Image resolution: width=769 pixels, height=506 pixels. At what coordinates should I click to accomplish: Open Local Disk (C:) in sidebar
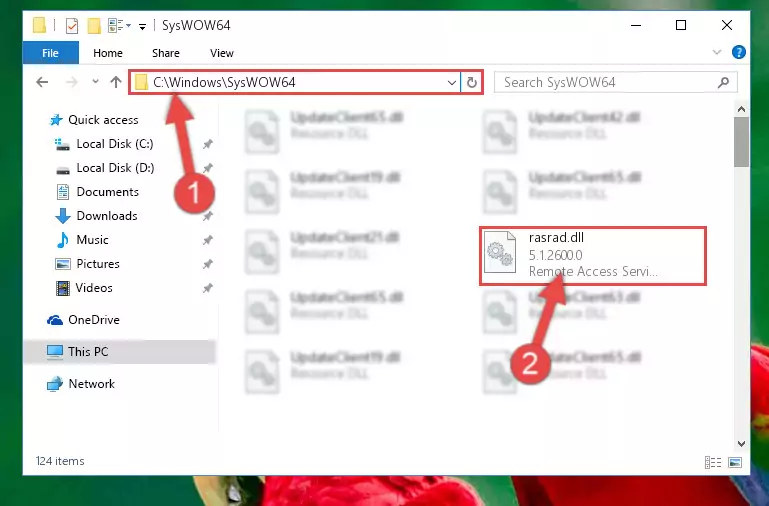point(115,144)
